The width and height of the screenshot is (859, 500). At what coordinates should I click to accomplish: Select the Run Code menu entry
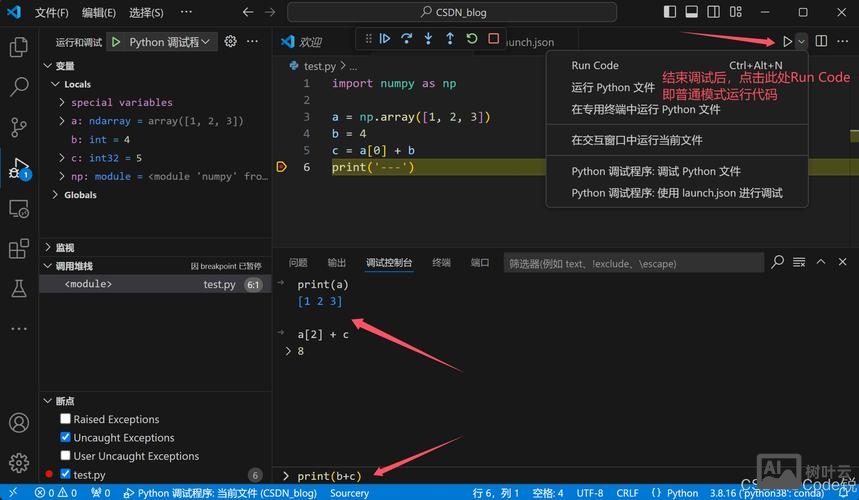pyautogui.click(x=595, y=66)
